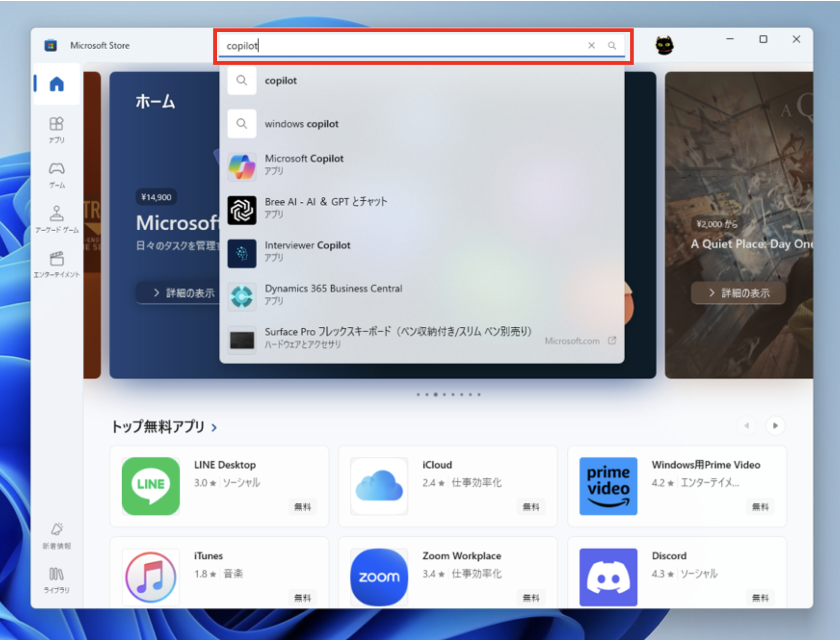The width and height of the screenshot is (840, 641).
Task: Click 詳細の表示 on A Quiet Place banner
Action: point(738,293)
